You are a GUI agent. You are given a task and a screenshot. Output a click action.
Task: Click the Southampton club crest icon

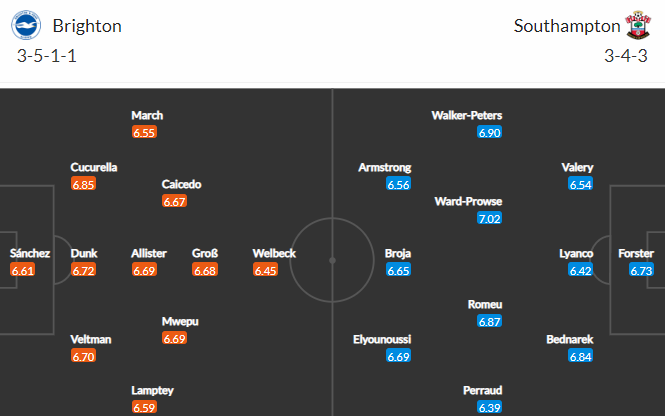638,25
